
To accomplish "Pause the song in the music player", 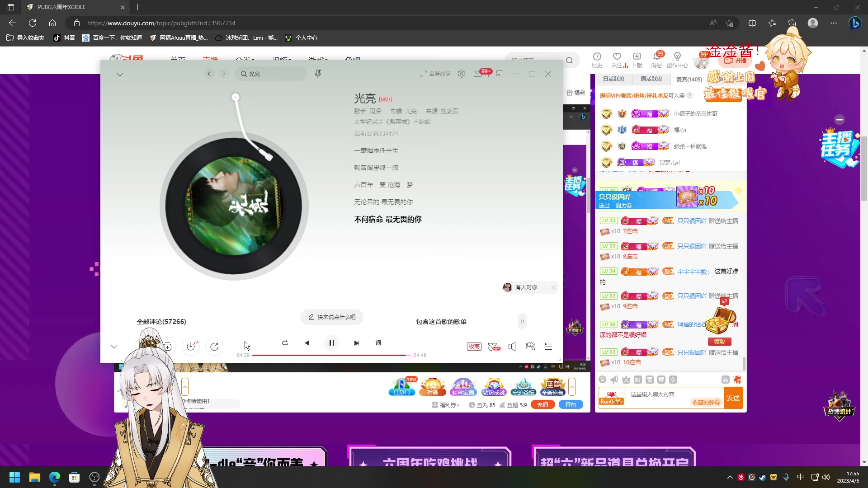I will (x=331, y=343).
